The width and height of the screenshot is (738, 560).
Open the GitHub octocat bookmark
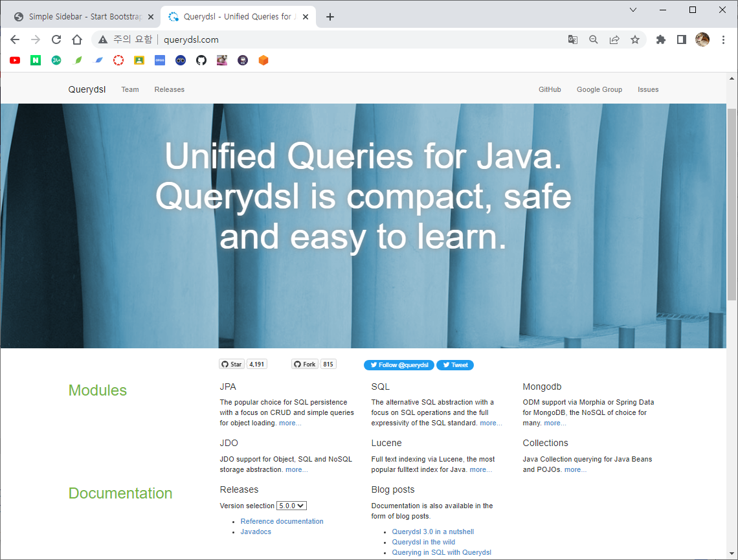point(201,60)
